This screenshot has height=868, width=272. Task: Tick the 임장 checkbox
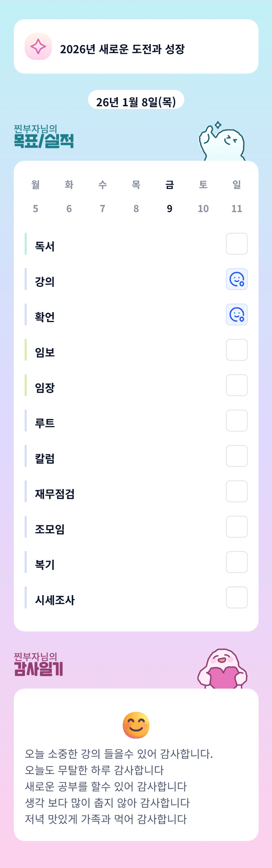pos(237,385)
